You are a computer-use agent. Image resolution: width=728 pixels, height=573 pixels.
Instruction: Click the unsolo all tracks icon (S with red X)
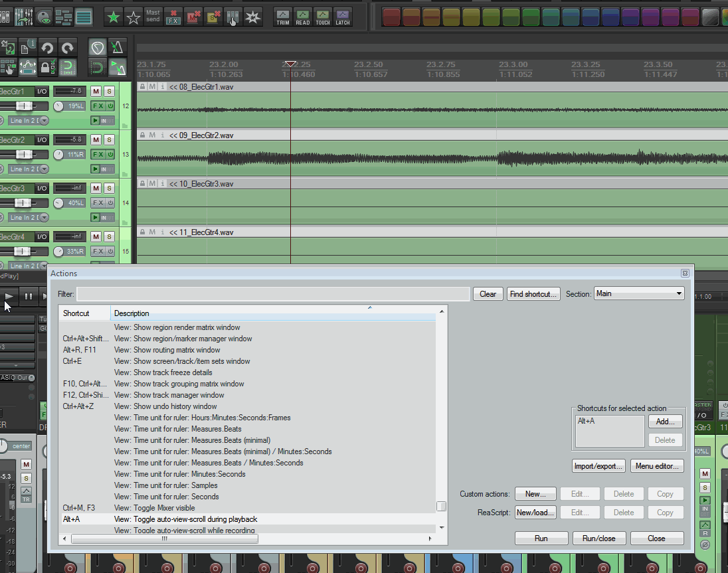pyautogui.click(x=213, y=18)
